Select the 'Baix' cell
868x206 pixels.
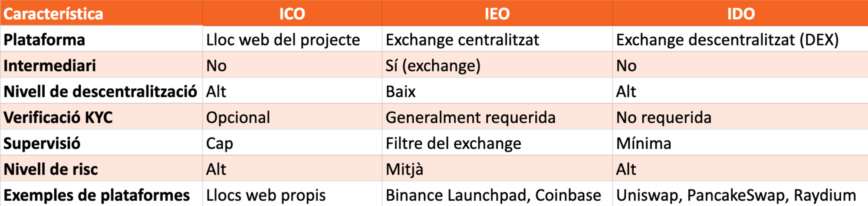point(401,92)
